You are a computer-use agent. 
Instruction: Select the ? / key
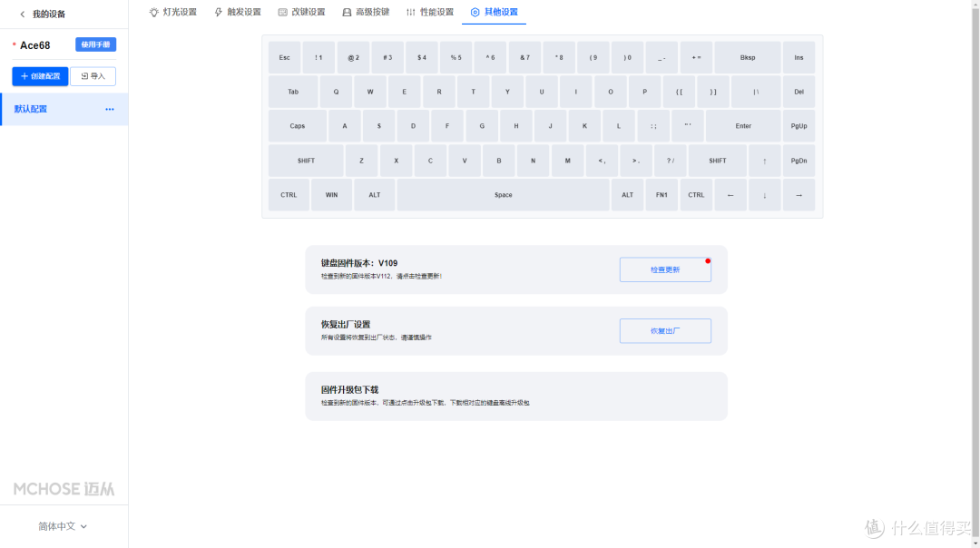click(x=670, y=161)
